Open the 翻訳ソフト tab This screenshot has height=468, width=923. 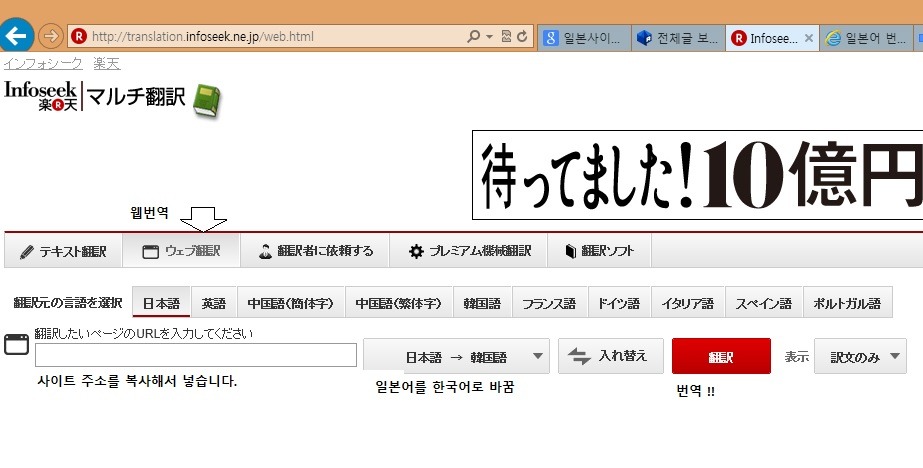(599, 251)
